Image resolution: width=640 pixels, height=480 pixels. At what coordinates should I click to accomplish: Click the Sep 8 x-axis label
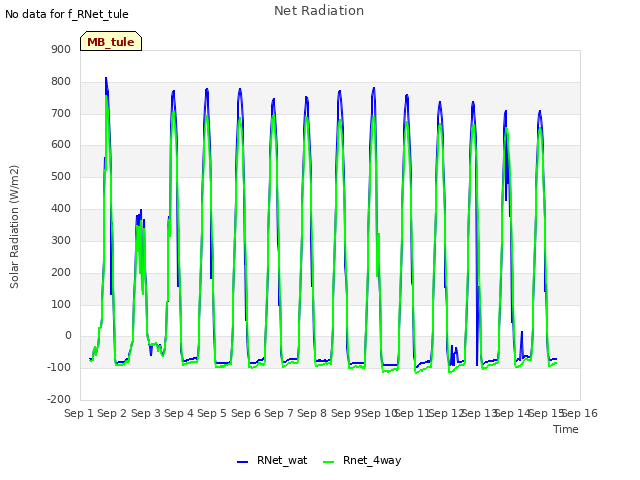point(312,413)
